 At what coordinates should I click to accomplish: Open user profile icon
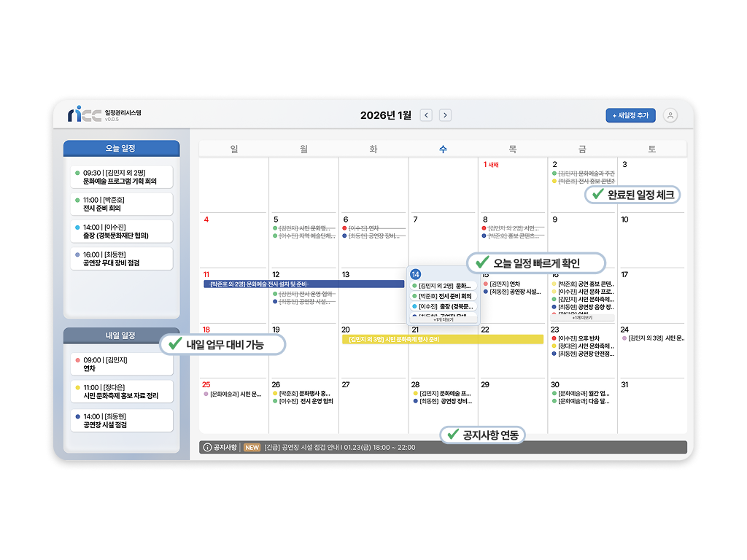tap(670, 115)
